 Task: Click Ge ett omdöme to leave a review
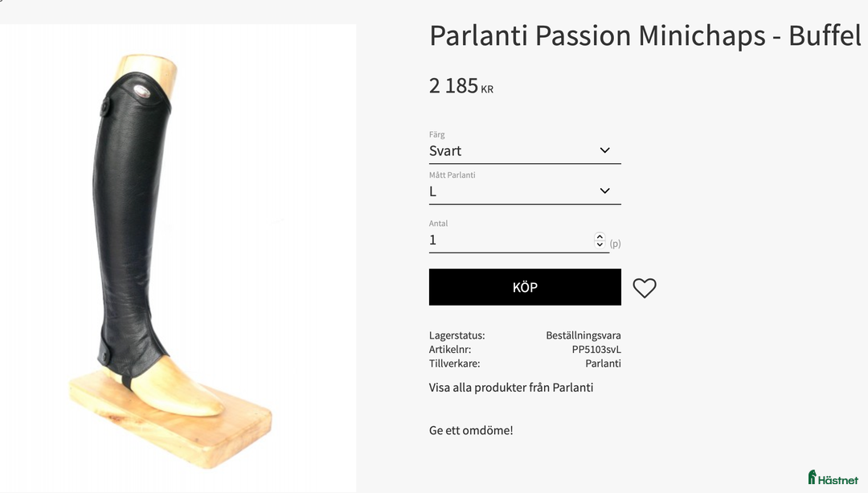470,430
